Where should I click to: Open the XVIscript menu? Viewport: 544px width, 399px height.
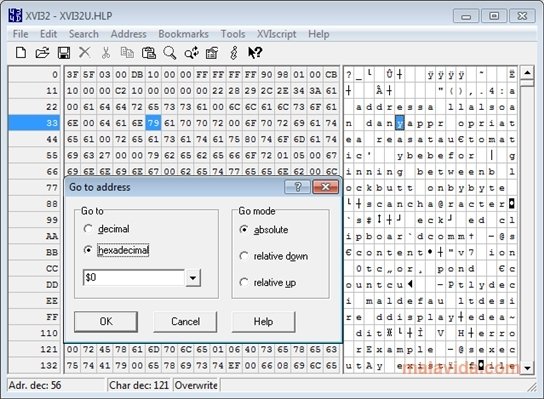coord(277,34)
